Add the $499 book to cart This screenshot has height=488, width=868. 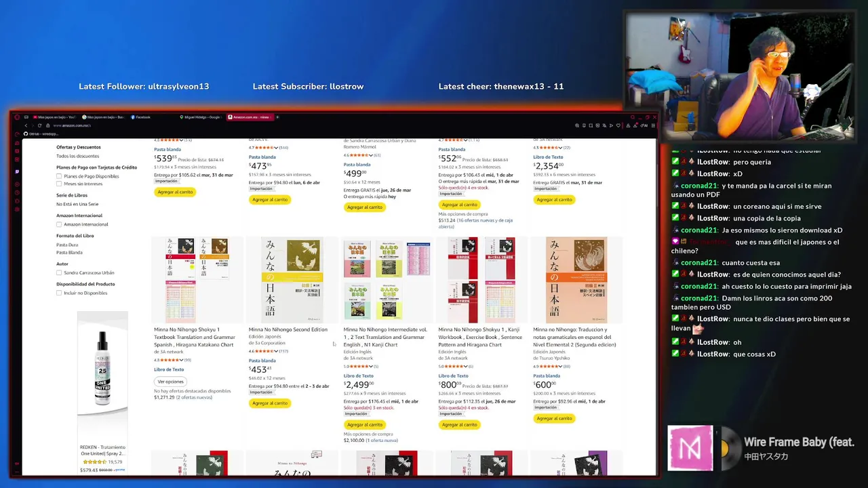(365, 207)
